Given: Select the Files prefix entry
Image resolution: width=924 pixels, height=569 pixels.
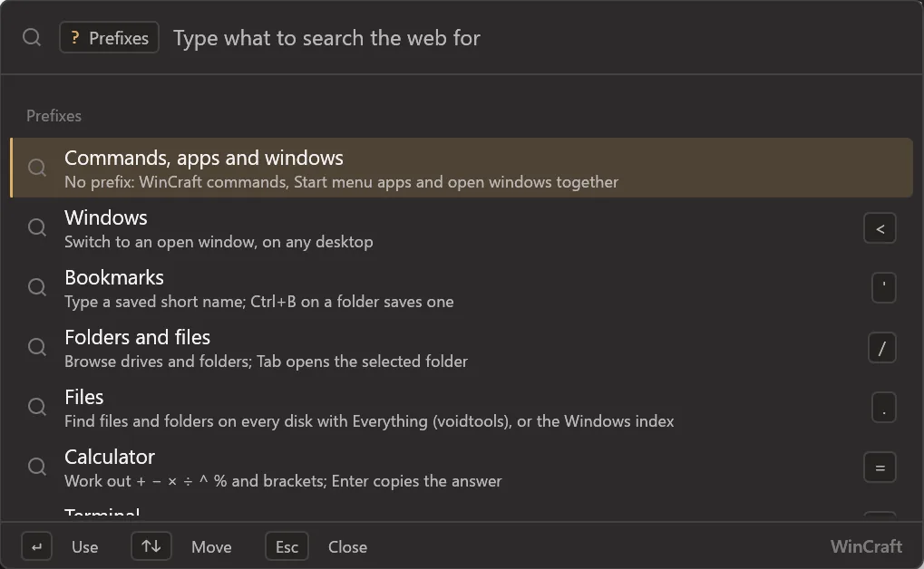Looking at the screenshot, I should tap(462, 408).
